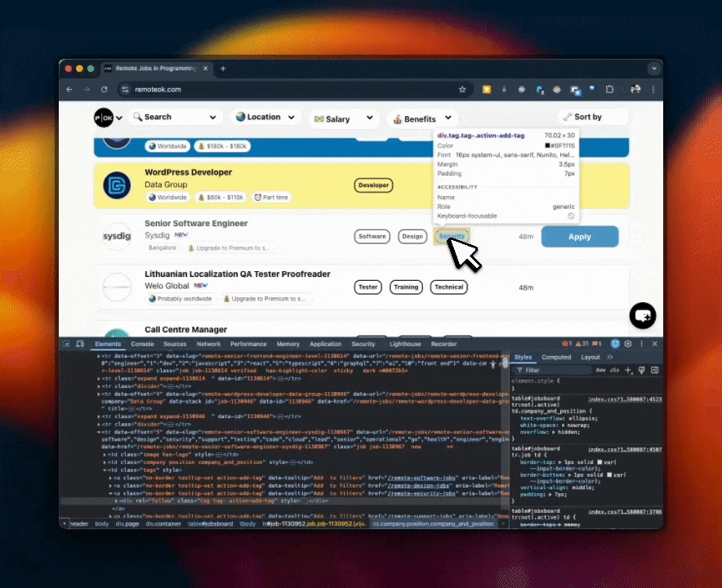This screenshot has width=722, height=588.
Task: Click the index.css link for tr.job td rule
Action: click(x=624, y=449)
